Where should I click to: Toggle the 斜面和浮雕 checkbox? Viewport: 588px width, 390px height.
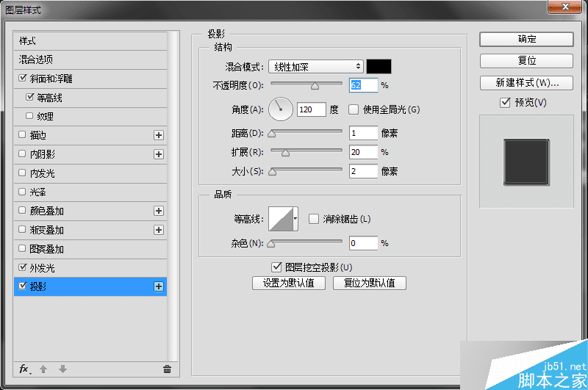coord(23,78)
